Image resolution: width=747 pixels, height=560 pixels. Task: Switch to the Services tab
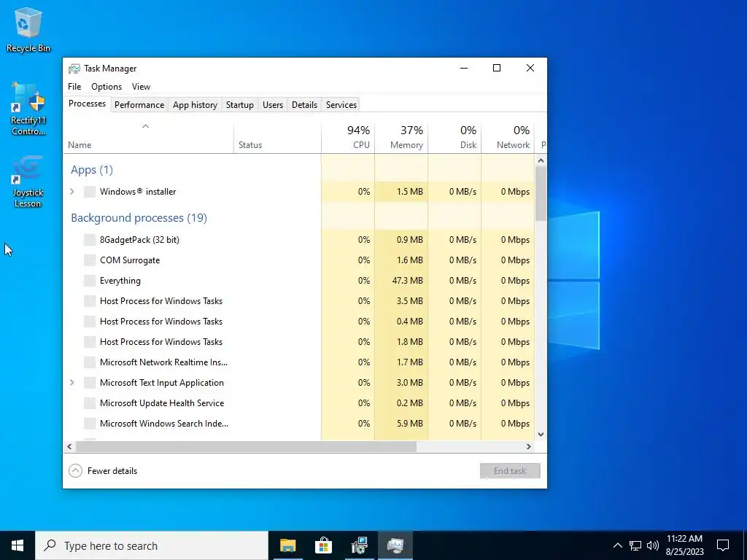coord(341,105)
